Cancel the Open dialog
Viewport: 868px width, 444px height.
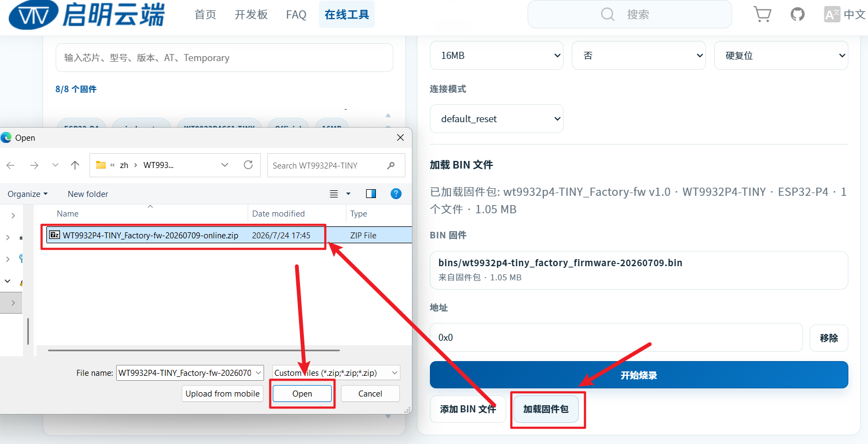click(370, 394)
